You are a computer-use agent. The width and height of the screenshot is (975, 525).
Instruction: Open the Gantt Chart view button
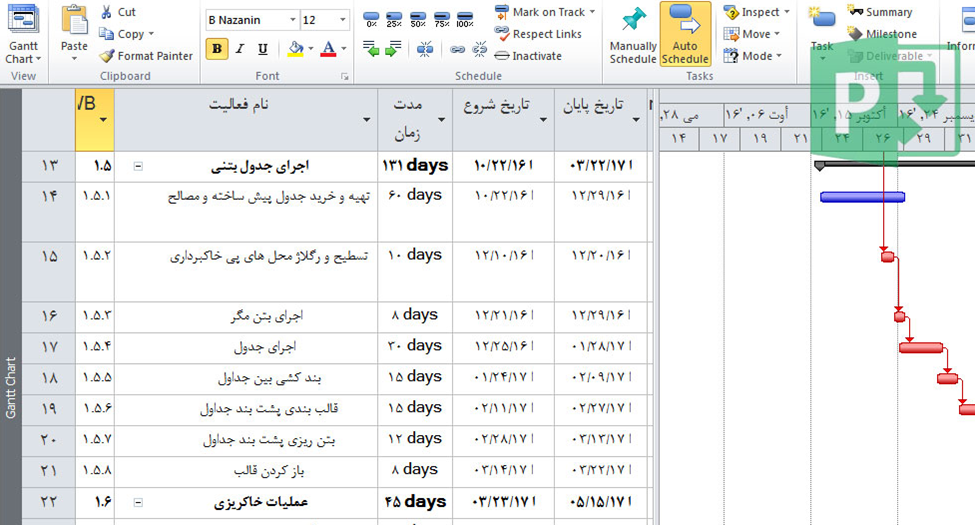pyautogui.click(x=23, y=34)
